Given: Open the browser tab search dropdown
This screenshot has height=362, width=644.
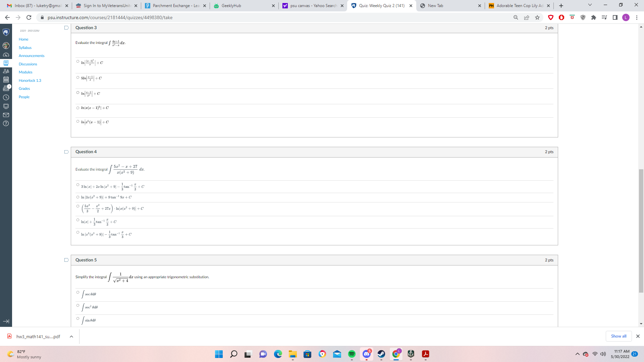Looking at the screenshot, I should [x=590, y=5].
